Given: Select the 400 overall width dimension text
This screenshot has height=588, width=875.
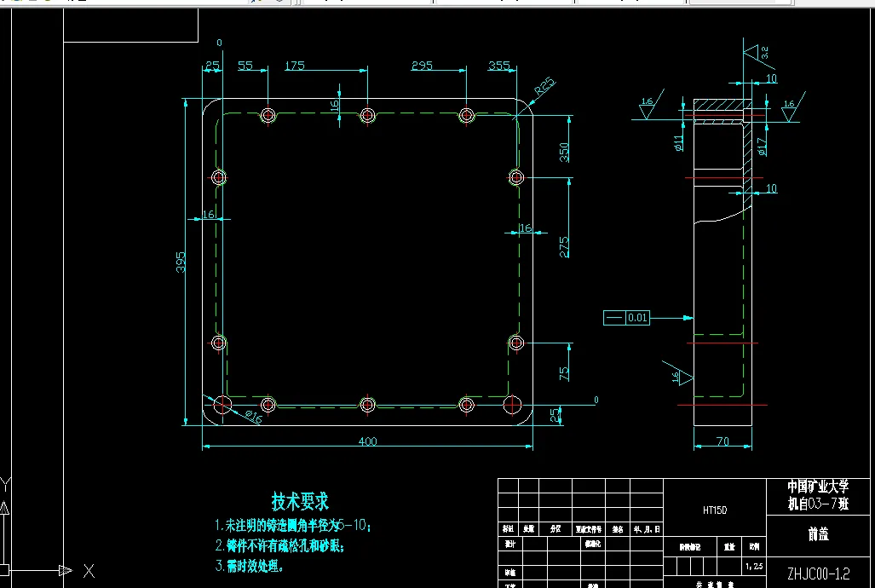Looking at the screenshot, I should click(367, 441).
